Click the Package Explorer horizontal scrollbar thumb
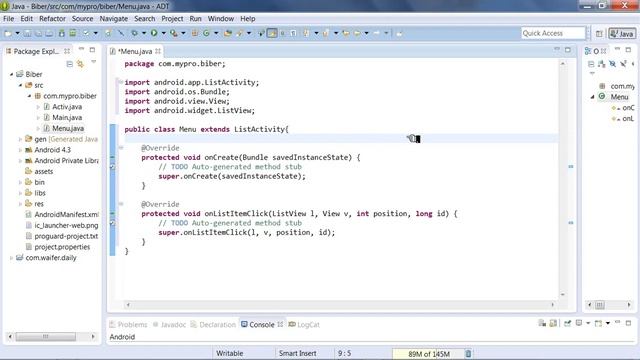Viewport: 640px width, 360px height. tap(46, 337)
